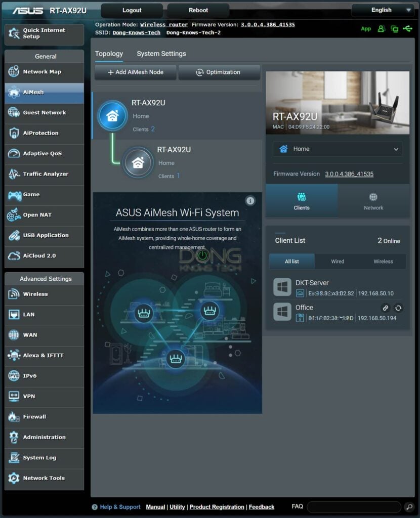The image size is (420, 518).
Task: Open the WAN globe icon
Action: point(14,335)
